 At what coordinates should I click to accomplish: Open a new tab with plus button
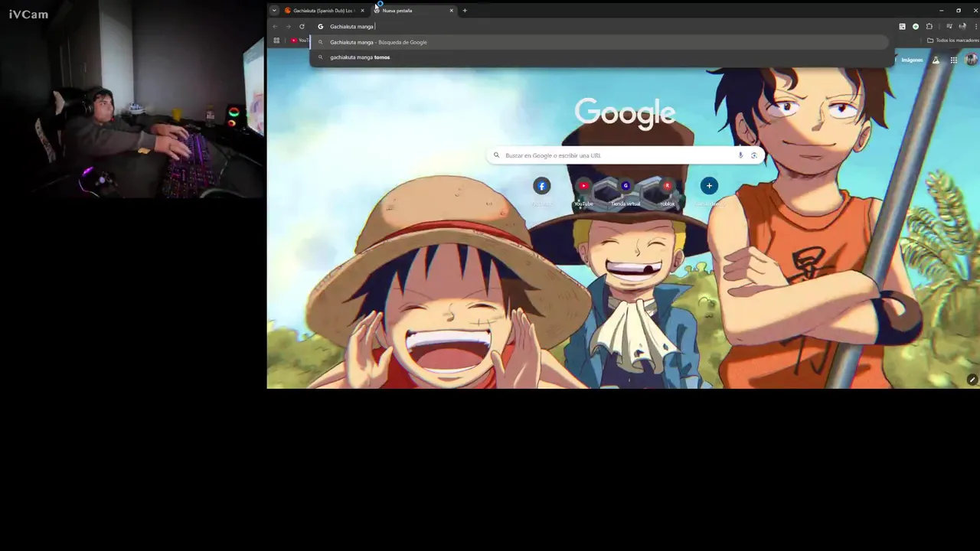(465, 11)
